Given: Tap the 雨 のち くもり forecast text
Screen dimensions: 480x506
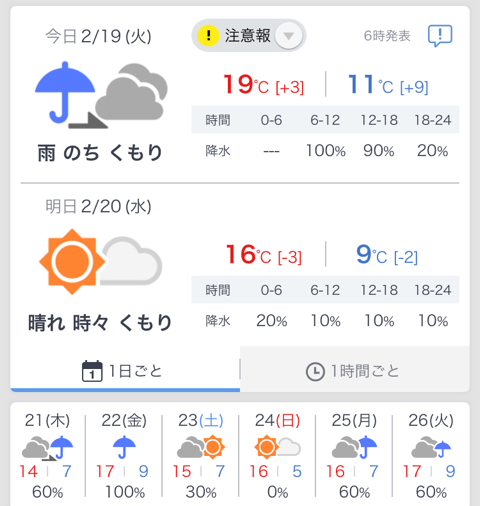Looking at the screenshot, I should pyautogui.click(x=100, y=153).
